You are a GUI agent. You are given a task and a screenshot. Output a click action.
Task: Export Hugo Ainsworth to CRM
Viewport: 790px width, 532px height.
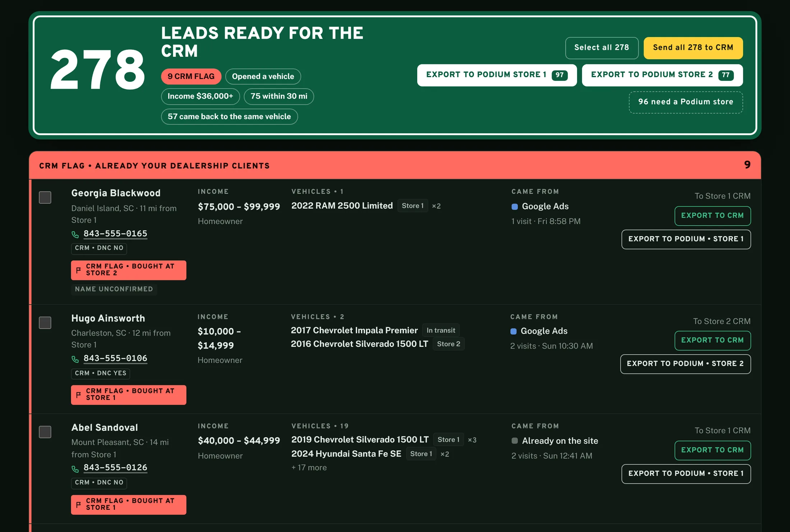coord(712,340)
